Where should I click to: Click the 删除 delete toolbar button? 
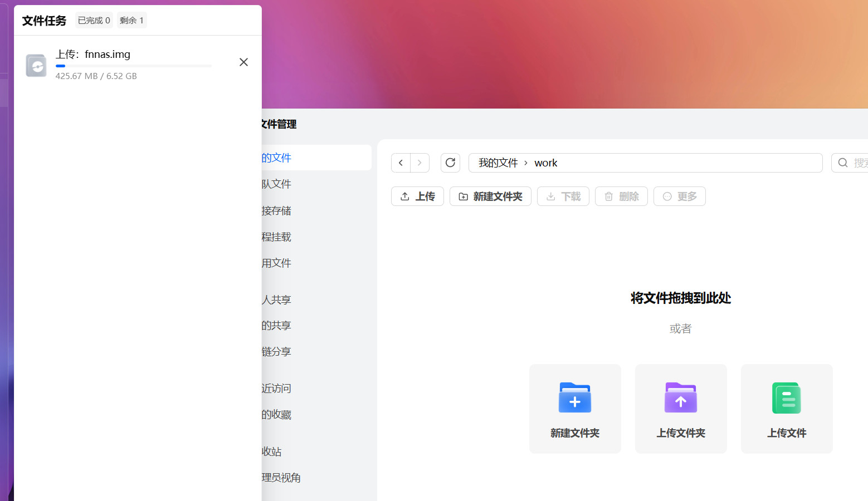click(621, 197)
